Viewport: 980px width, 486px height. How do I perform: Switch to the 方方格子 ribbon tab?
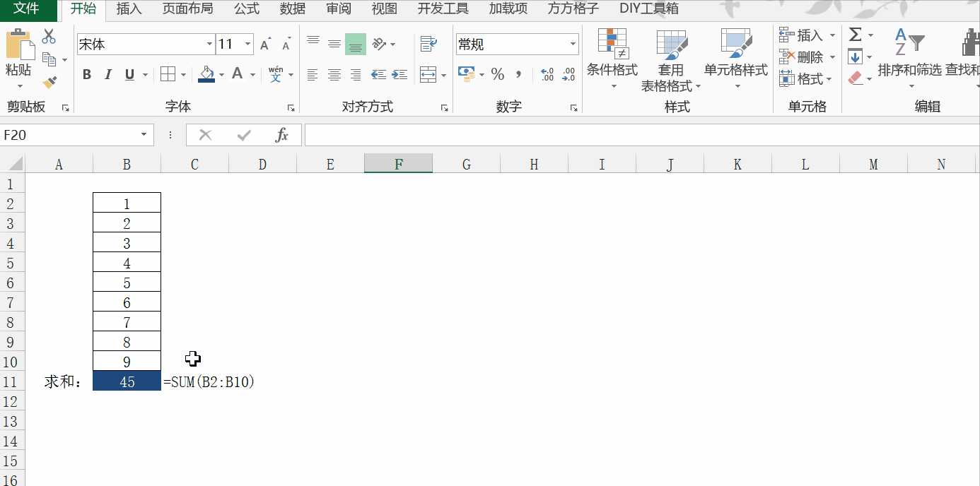573,9
